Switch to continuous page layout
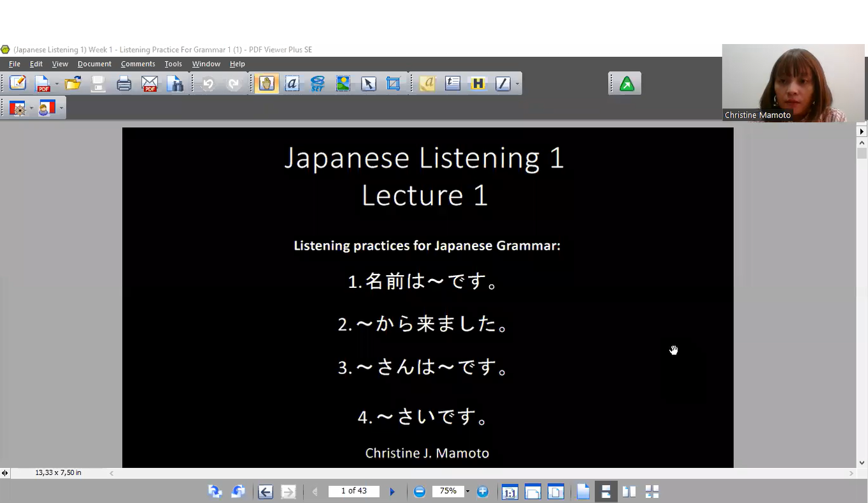 606,492
